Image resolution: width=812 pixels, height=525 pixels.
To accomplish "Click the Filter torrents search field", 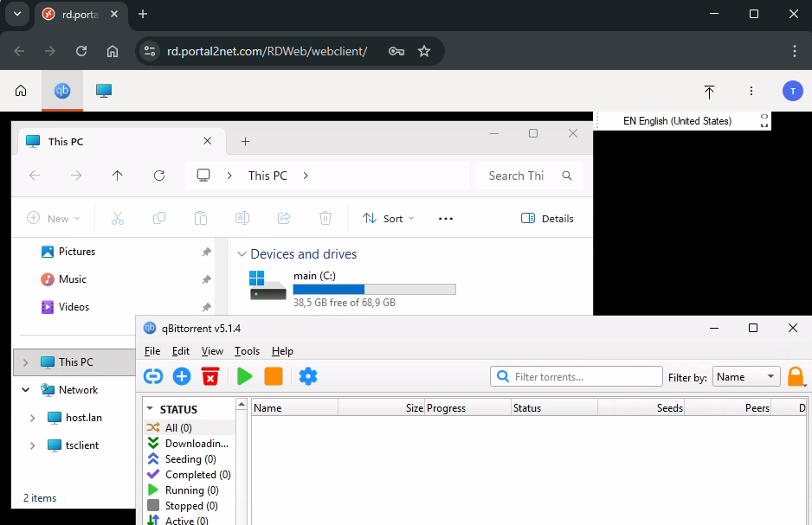I will [x=586, y=377].
